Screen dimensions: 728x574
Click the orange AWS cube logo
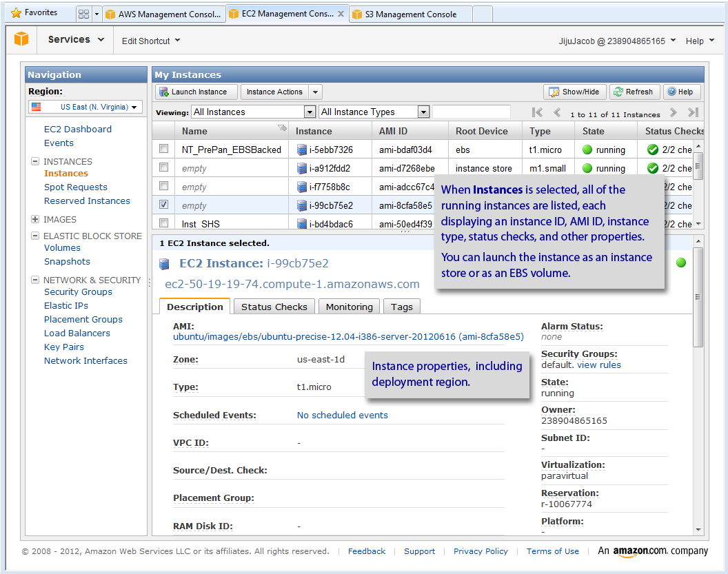(21, 40)
